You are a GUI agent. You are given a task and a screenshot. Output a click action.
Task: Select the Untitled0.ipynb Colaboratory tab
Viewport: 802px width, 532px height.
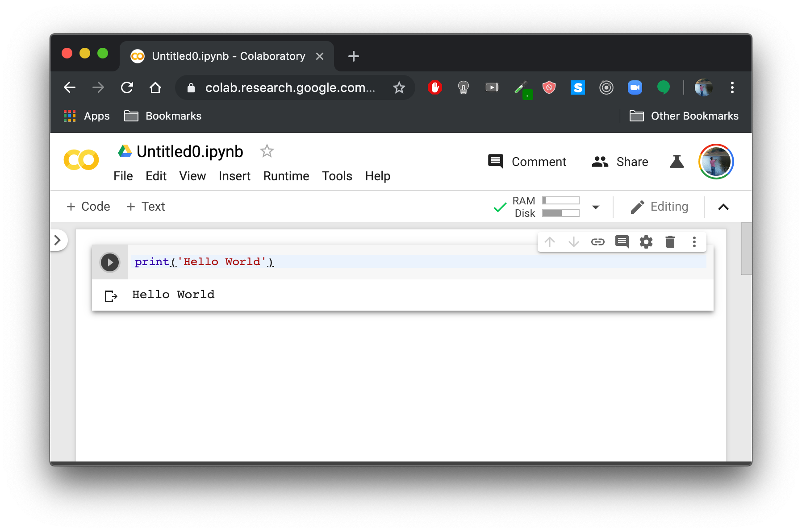point(227,56)
